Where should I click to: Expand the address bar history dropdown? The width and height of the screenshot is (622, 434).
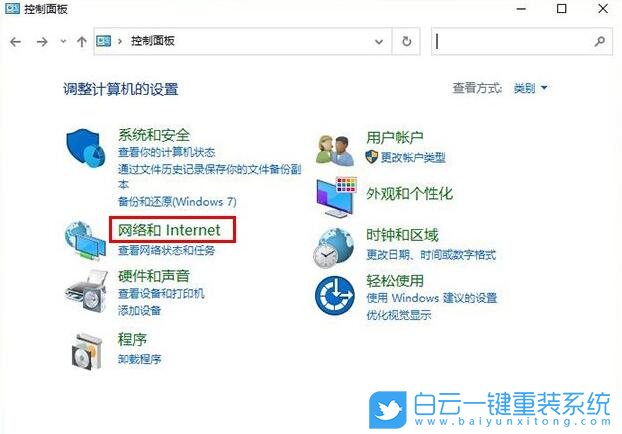[379, 42]
